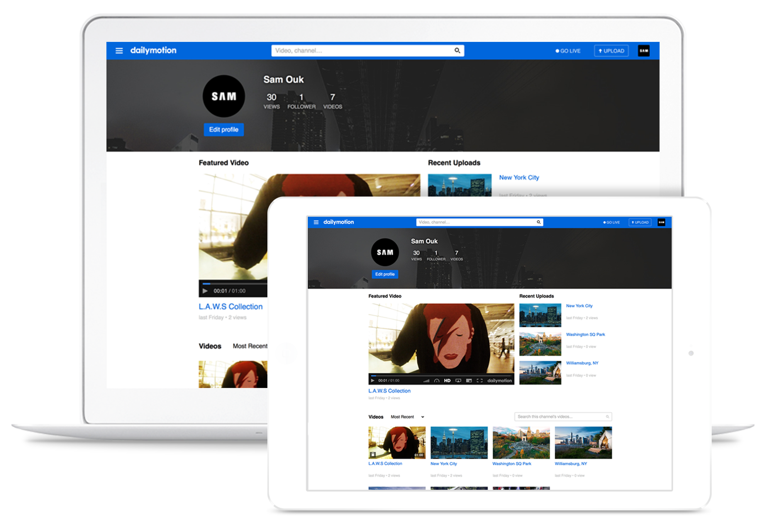Open hamburger menu in laptop Dailymotion header
This screenshot has width=766, height=532.
tap(119, 51)
